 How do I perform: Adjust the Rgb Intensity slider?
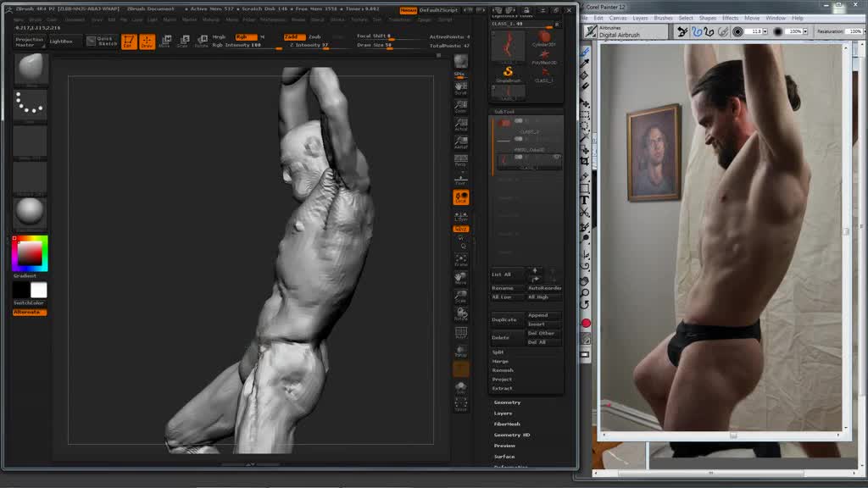[247, 46]
